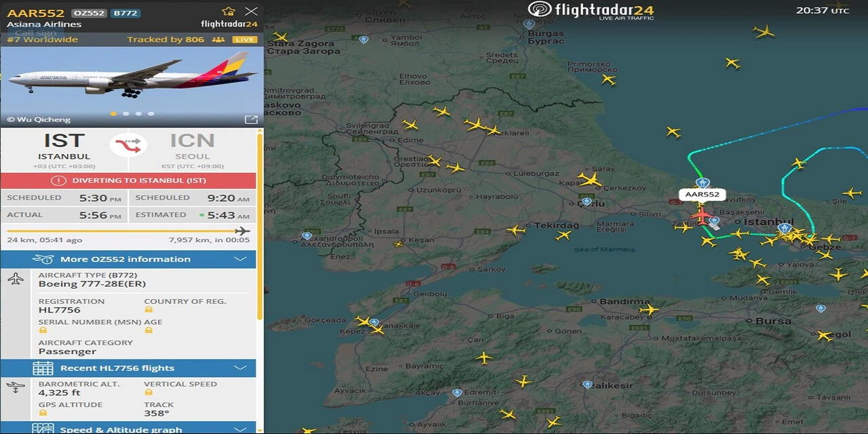Click the OZ552 flight number badge
The image size is (868, 434).
click(x=88, y=13)
